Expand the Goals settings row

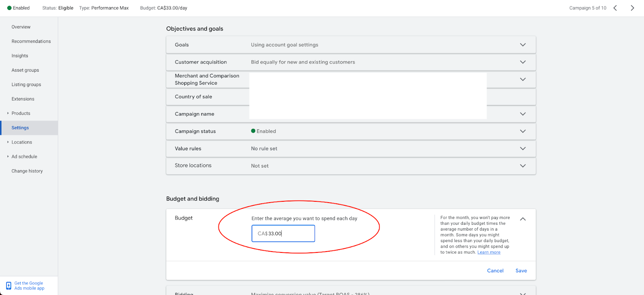[522, 45]
